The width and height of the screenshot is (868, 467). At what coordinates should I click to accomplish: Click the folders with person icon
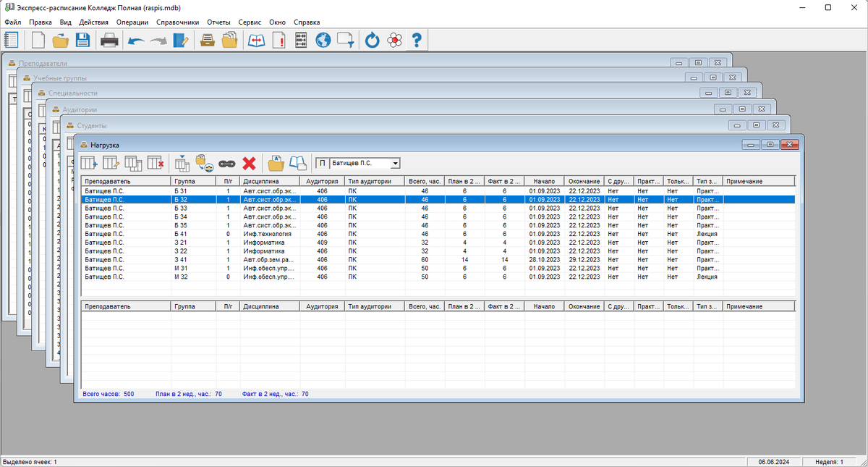coord(205,163)
